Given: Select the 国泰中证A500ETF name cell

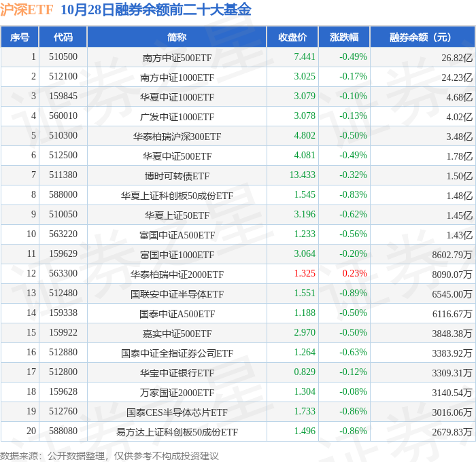Looking at the screenshot, I should coord(177,314).
